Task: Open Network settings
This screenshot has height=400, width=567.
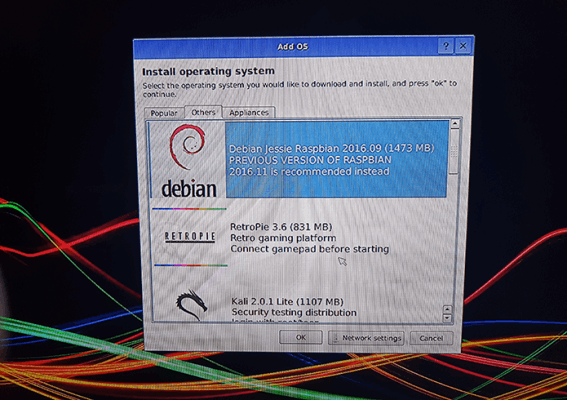Action: pyautogui.click(x=366, y=338)
